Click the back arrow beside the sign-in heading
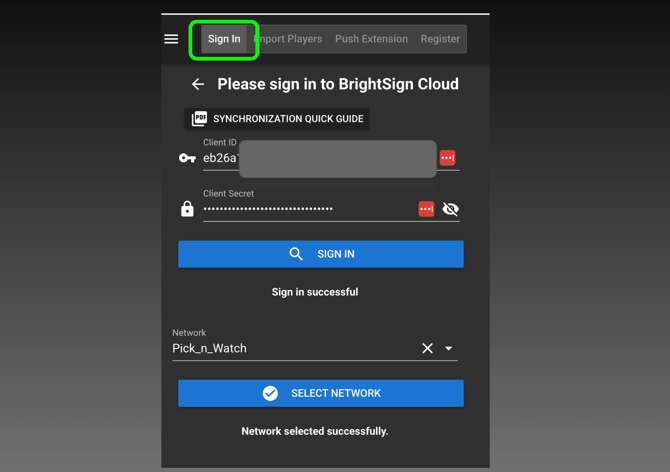Image resolution: width=670 pixels, height=472 pixels. click(198, 85)
